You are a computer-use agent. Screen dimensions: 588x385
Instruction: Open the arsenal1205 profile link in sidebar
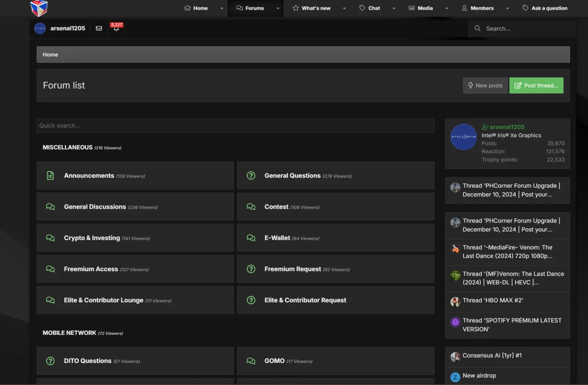pos(507,127)
